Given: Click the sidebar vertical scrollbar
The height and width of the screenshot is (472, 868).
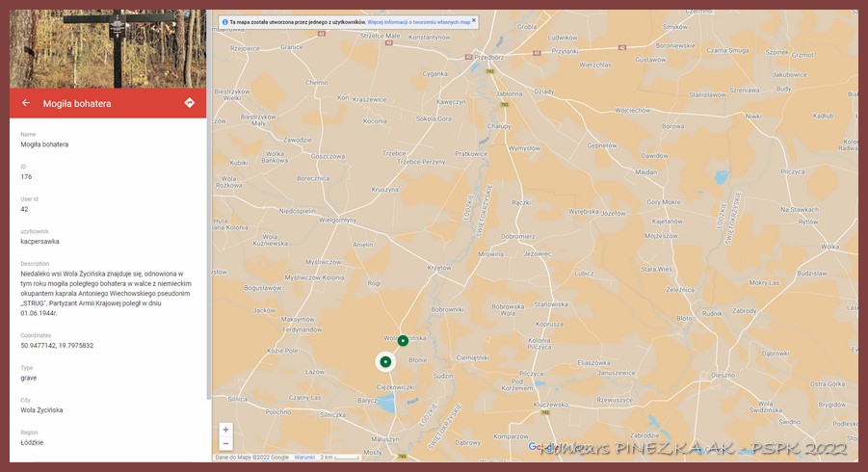Looking at the screenshot, I should pos(209,205).
